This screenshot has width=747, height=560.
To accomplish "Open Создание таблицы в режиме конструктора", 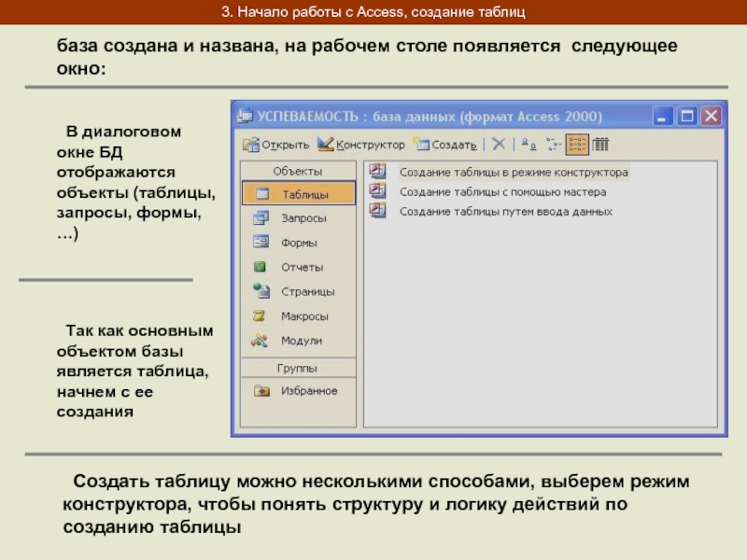I will click(514, 173).
